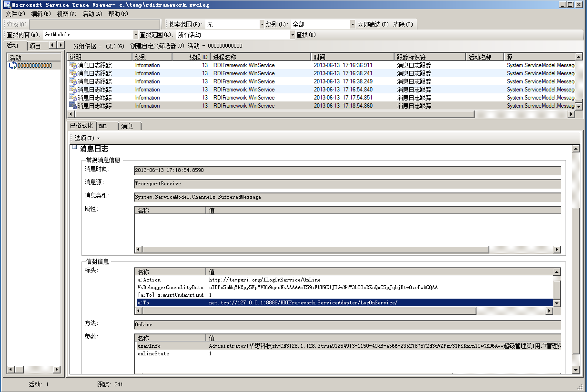Collapse the 消息日志 section
The image size is (587, 392).
coord(74,148)
